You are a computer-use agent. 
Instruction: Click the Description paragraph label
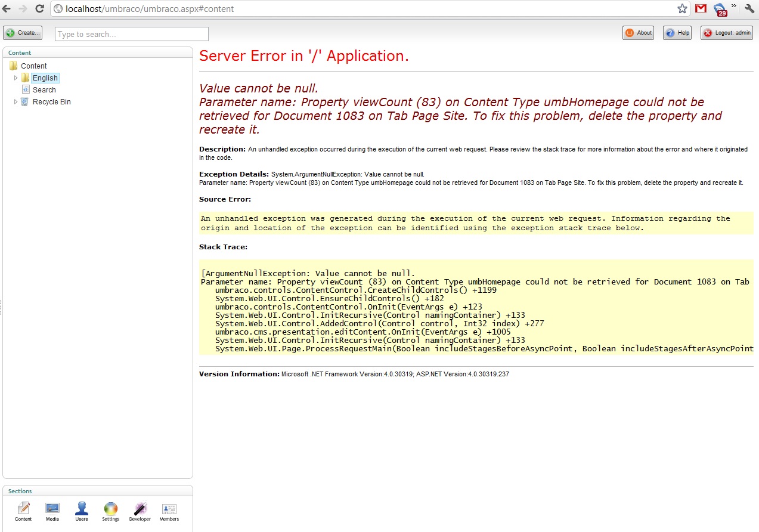tap(222, 149)
